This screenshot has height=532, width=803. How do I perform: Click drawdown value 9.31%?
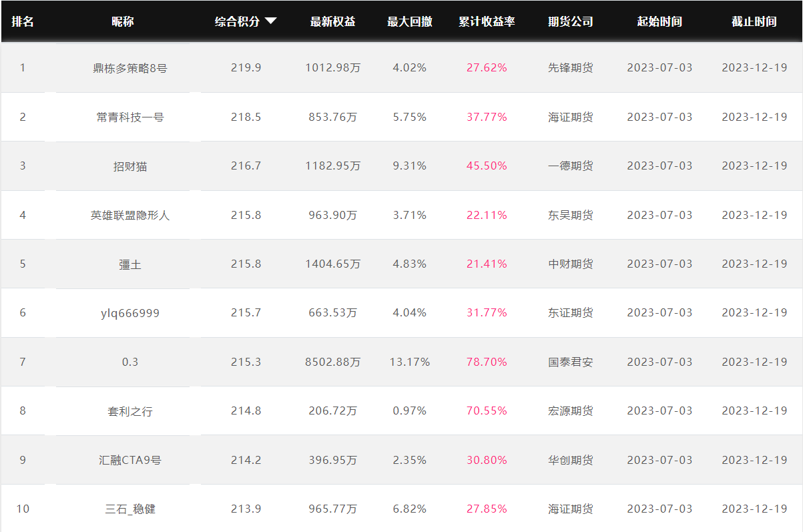point(410,166)
